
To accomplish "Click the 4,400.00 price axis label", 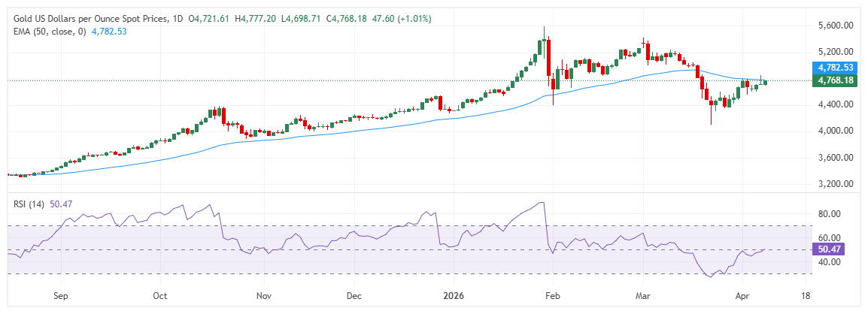I will pos(834,104).
